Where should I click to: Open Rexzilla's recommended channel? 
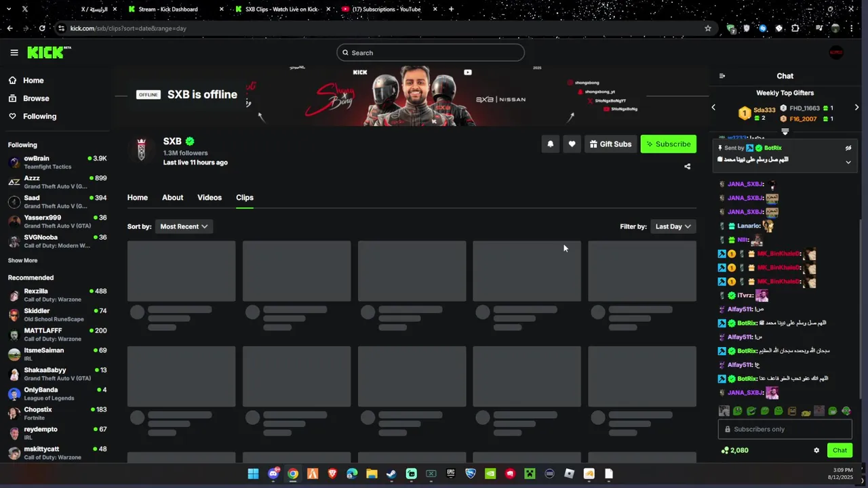(58, 295)
